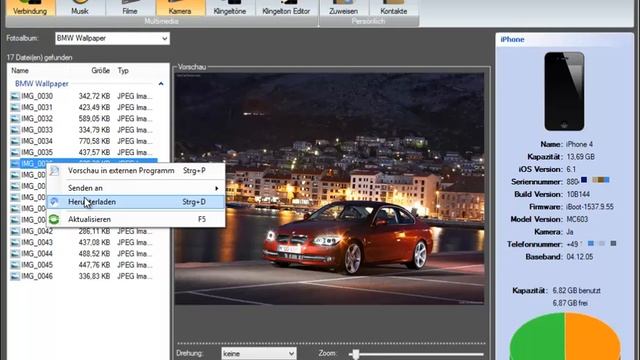This screenshot has width=640, height=360.
Task: Click the MC603 model version value
Action: point(577,219)
